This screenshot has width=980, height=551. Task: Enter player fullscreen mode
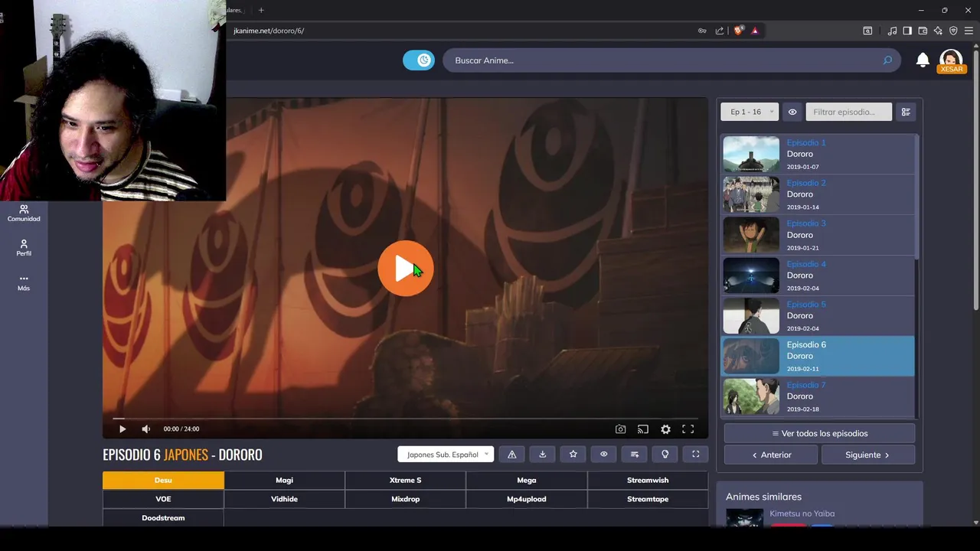(x=688, y=429)
